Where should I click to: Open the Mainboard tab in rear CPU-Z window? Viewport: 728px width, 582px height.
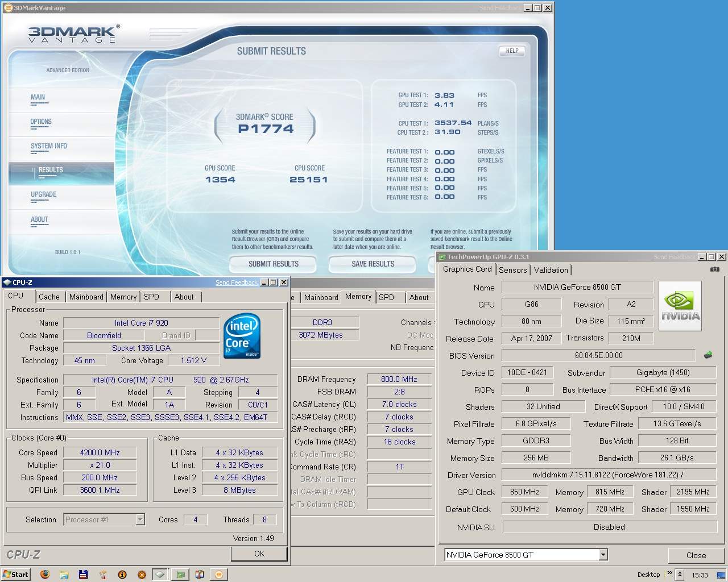tap(321, 297)
